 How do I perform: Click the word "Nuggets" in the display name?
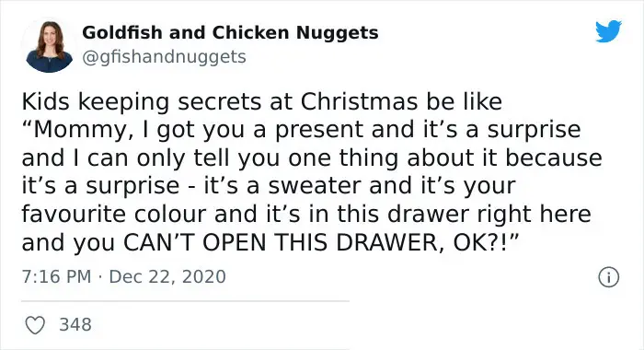point(337,33)
